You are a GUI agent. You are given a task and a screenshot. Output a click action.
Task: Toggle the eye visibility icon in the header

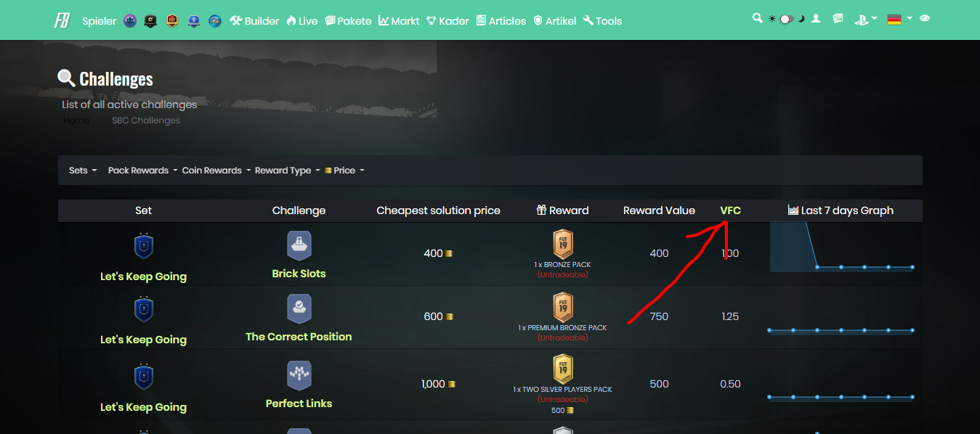click(x=925, y=19)
